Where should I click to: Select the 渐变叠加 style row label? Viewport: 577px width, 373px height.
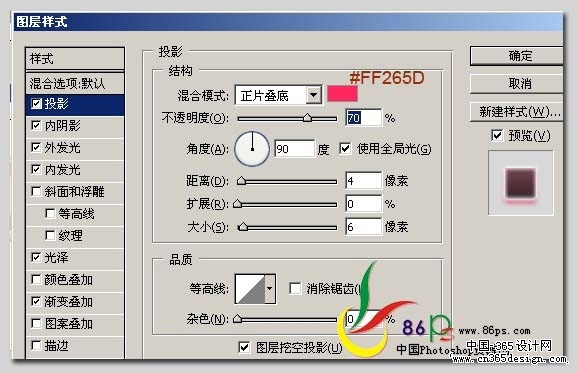click(x=68, y=302)
